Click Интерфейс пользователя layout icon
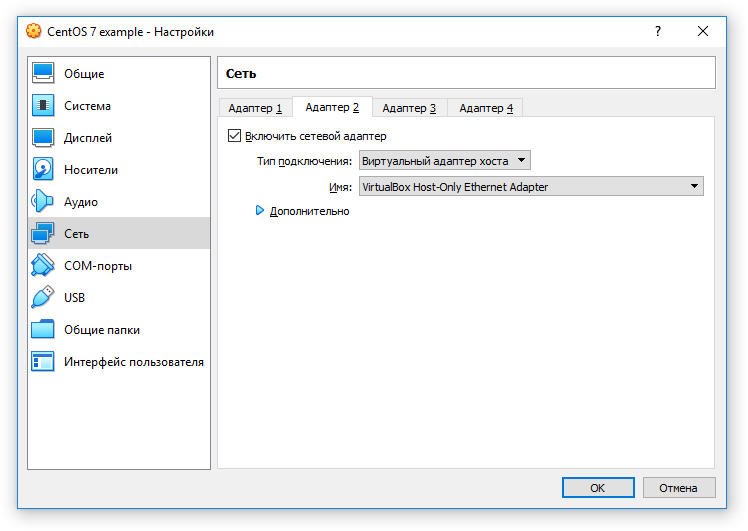Viewport: 748px width, 531px height. (43, 361)
